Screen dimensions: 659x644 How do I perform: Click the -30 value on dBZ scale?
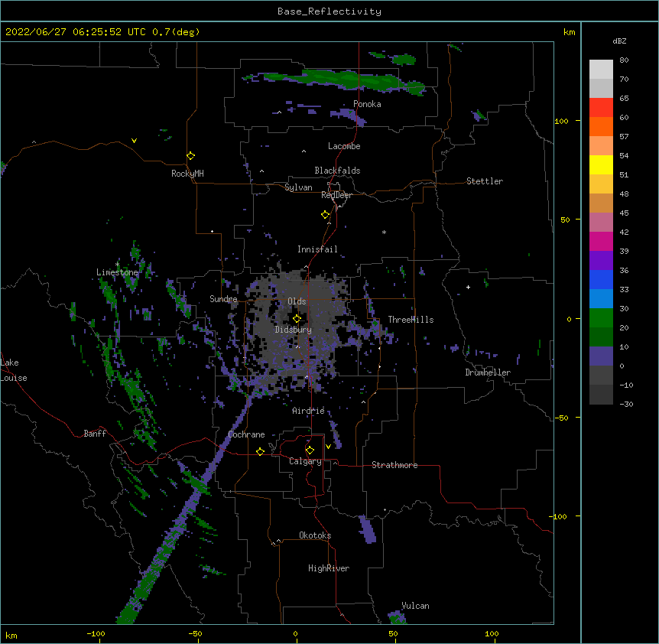click(626, 405)
